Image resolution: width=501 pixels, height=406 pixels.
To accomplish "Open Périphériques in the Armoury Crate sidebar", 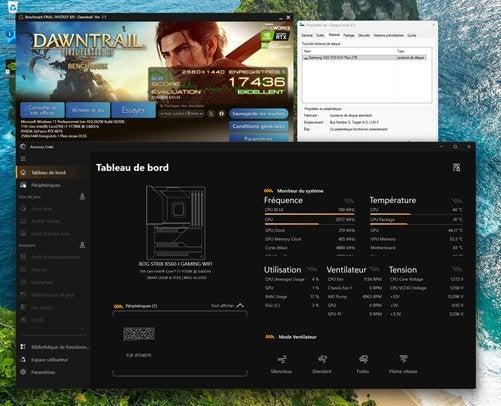I will coord(45,185).
